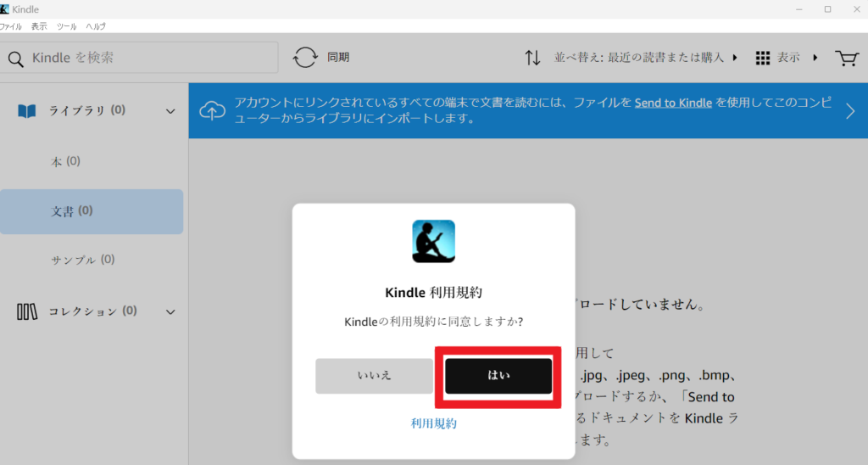The height and width of the screenshot is (465, 868).
Task: Open the 利用規約 link in dialog
Action: [x=433, y=423]
